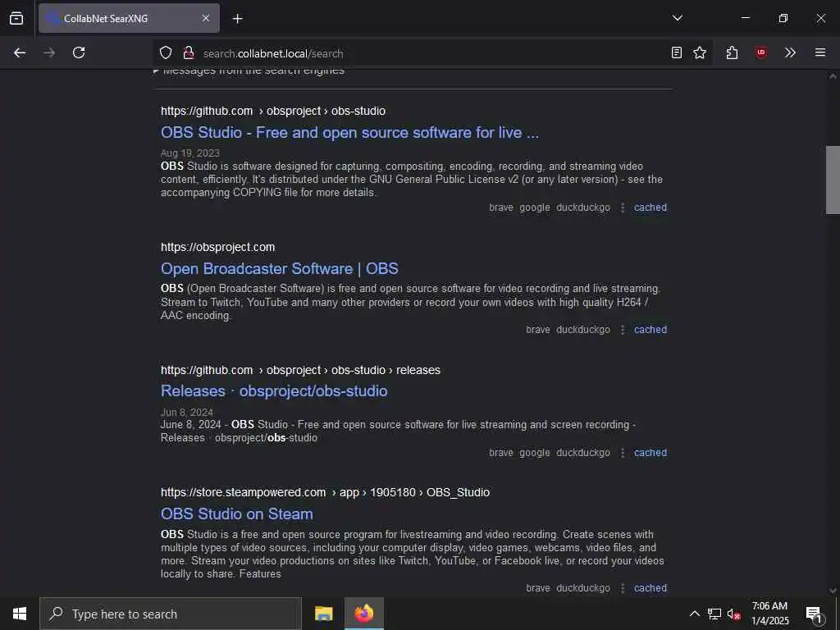Open the network status tray icon
The image size is (840, 630).
pos(714,614)
